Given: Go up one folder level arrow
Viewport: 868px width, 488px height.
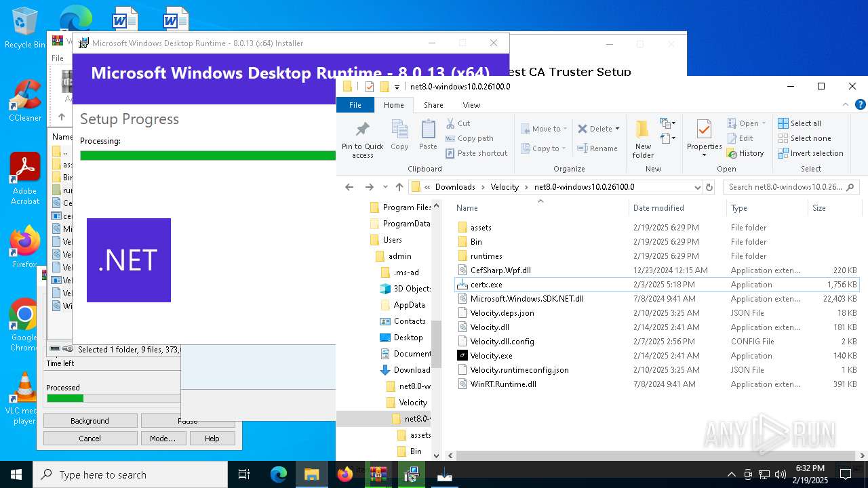Looking at the screenshot, I should (399, 187).
